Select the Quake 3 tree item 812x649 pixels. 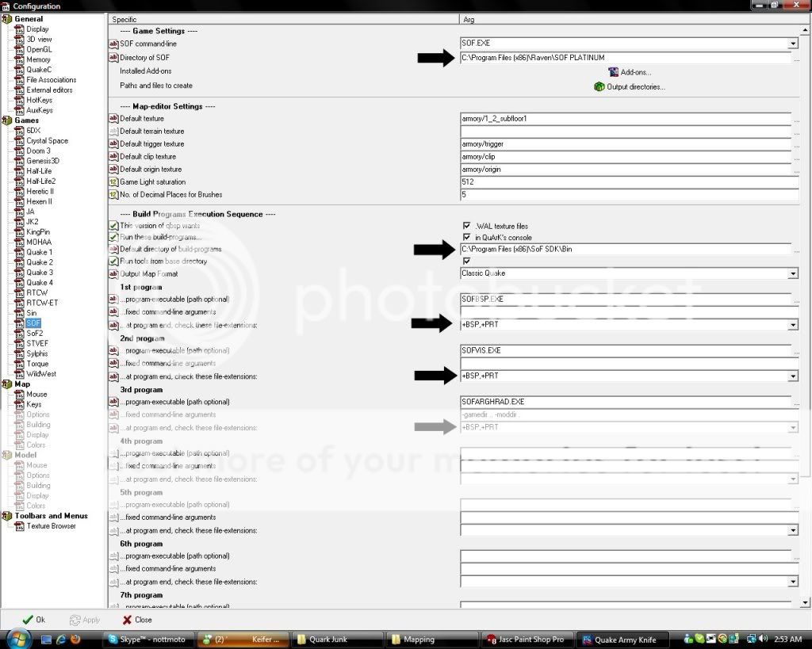point(40,273)
